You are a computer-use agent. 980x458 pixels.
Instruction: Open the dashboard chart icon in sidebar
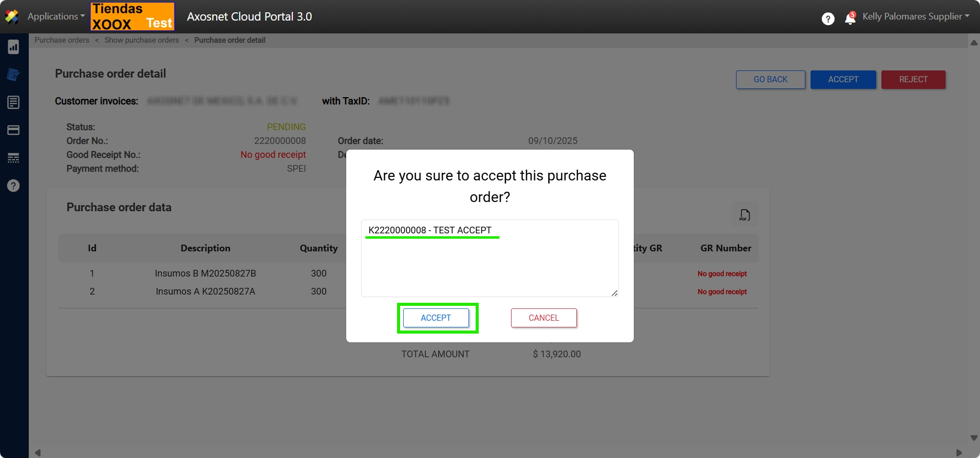pos(13,47)
